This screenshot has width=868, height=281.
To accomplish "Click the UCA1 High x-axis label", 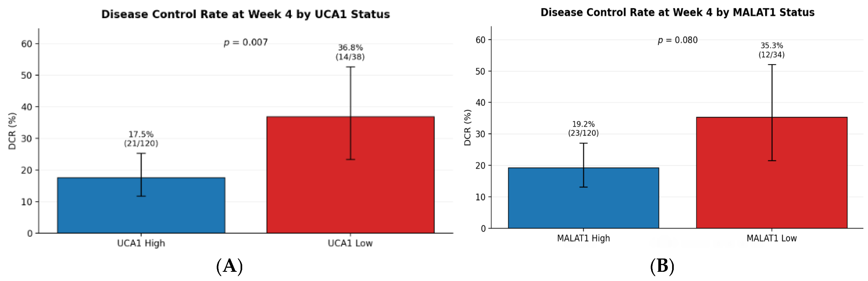I will point(141,243).
